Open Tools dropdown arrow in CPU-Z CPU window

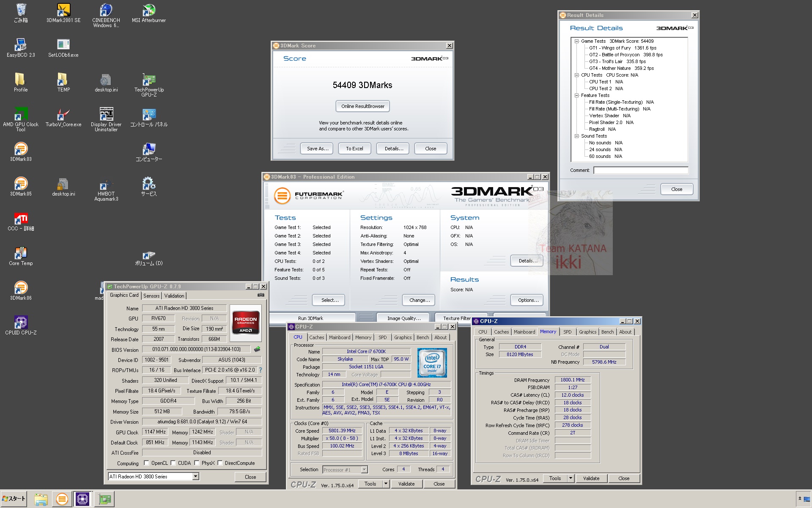coord(386,484)
